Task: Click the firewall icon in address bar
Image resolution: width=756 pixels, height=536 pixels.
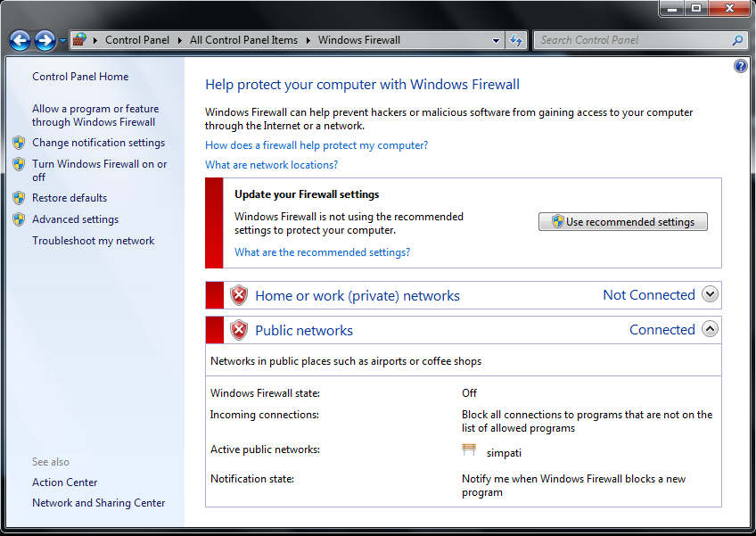Action: 80,40
